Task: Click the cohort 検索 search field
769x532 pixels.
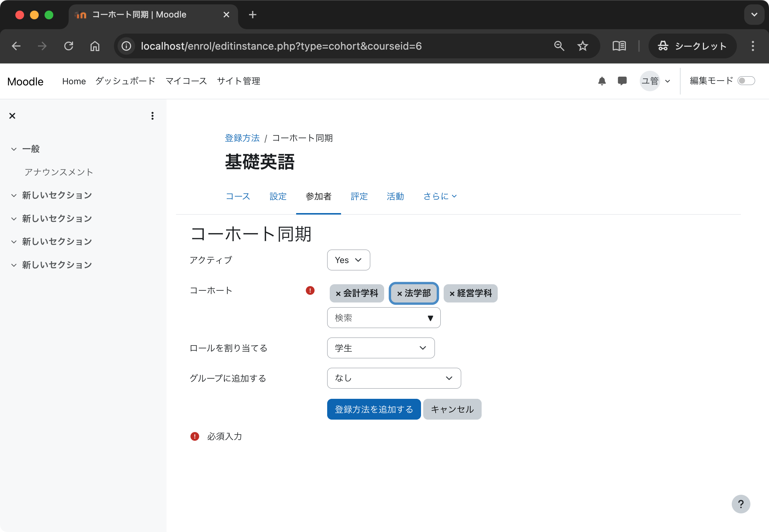Action: coord(376,318)
